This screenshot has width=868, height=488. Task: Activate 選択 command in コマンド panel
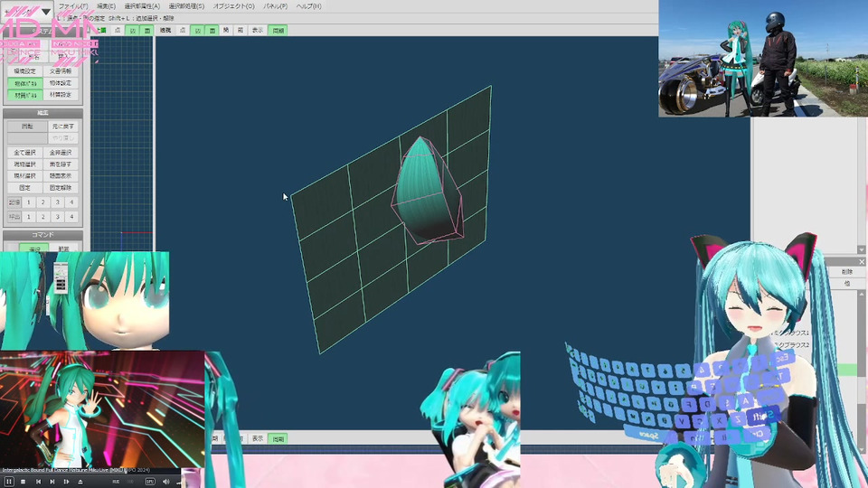coord(33,249)
